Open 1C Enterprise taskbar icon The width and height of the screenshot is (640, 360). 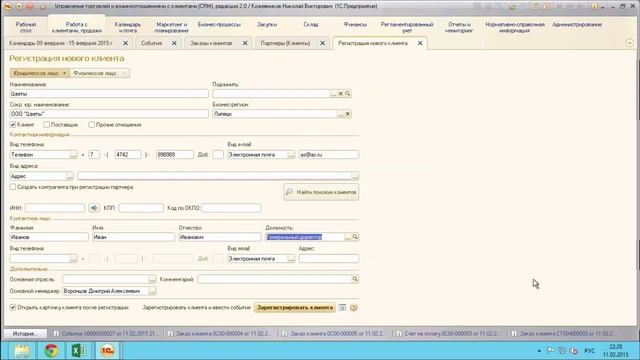pos(107,351)
